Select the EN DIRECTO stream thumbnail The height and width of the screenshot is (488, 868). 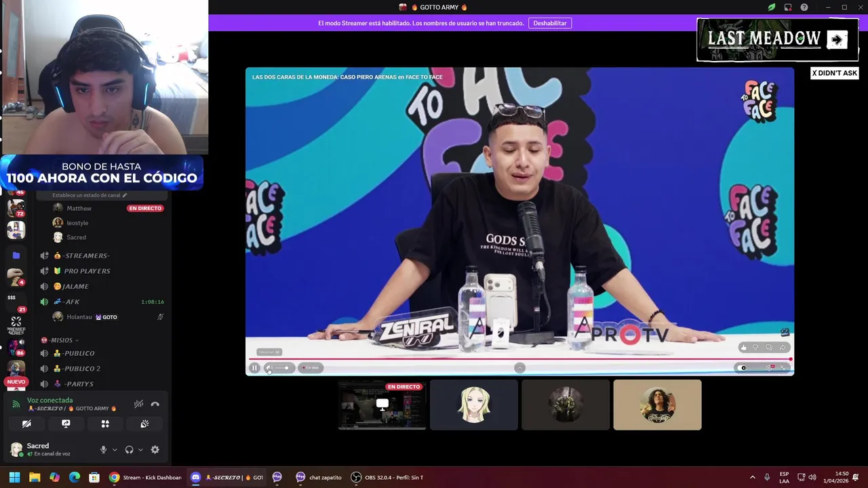[x=382, y=405]
